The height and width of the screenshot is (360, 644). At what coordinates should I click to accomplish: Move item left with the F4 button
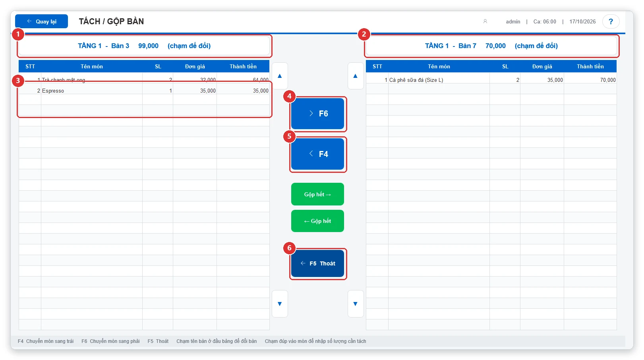pyautogui.click(x=317, y=154)
